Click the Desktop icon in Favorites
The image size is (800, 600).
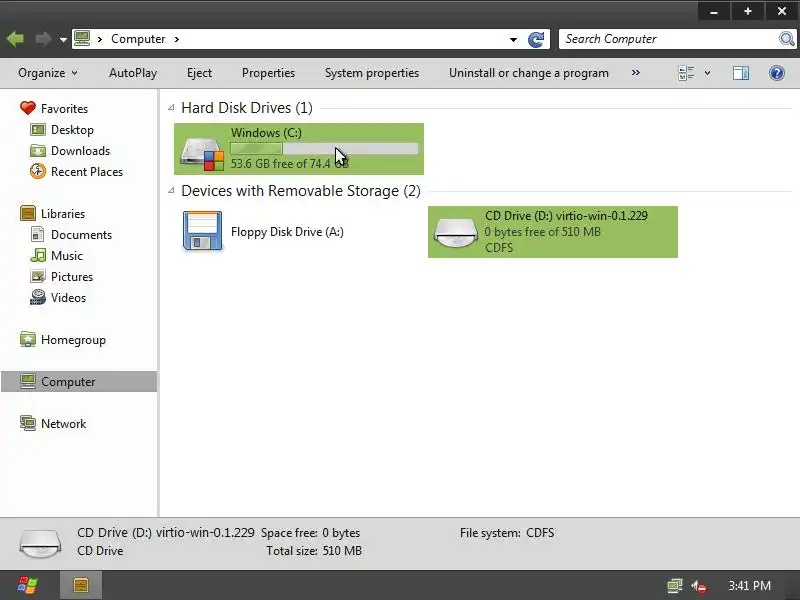[38, 130]
